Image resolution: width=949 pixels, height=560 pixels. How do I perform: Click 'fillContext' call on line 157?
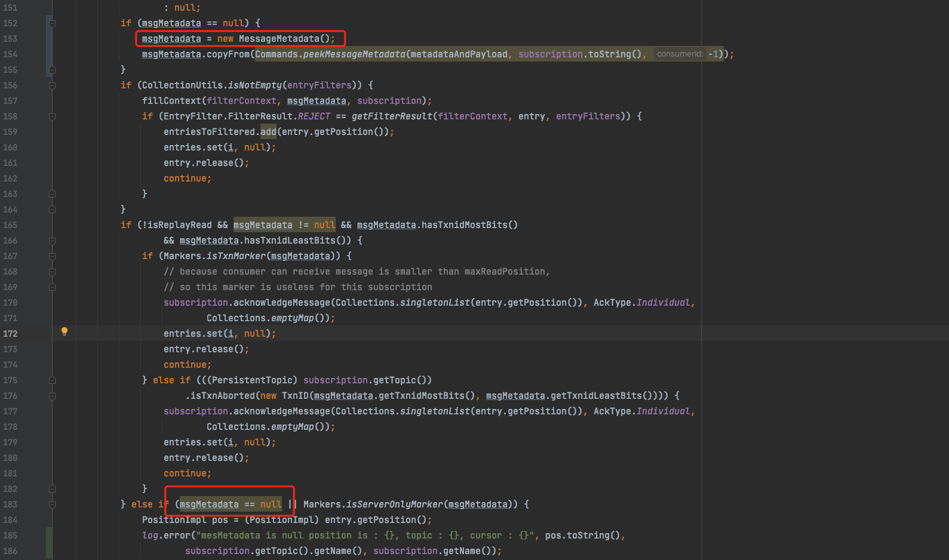171,101
